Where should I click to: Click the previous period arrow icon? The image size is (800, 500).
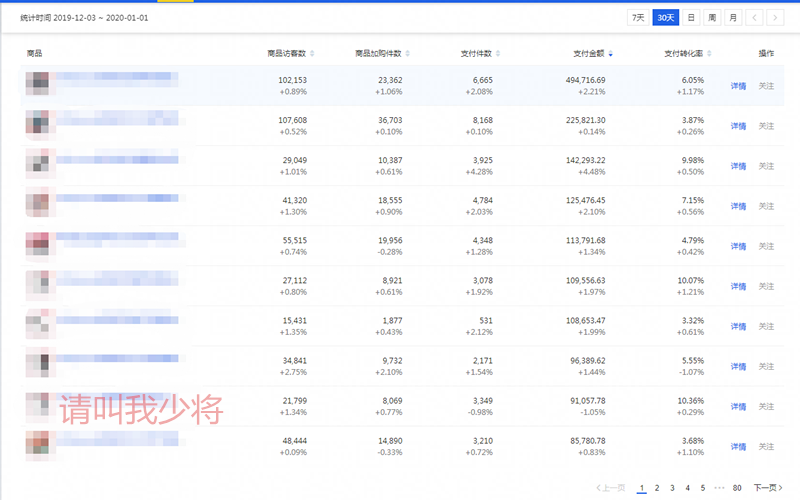(x=755, y=17)
